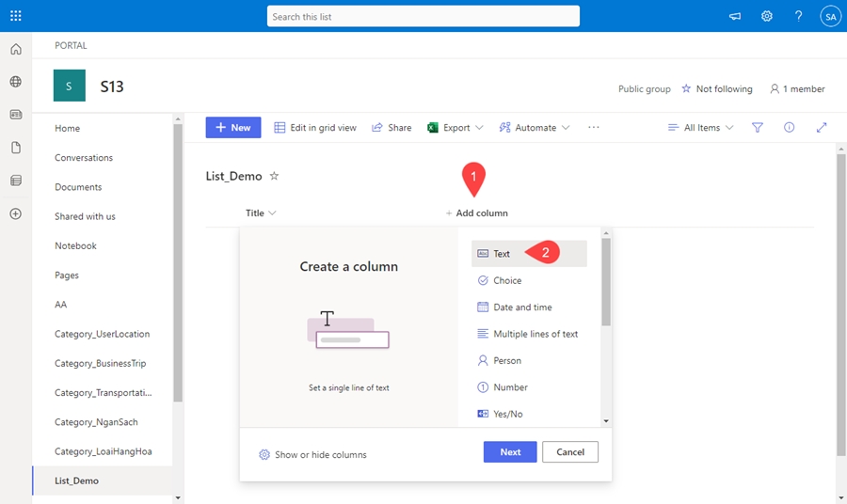Open the globe icon in left rail

point(15,82)
